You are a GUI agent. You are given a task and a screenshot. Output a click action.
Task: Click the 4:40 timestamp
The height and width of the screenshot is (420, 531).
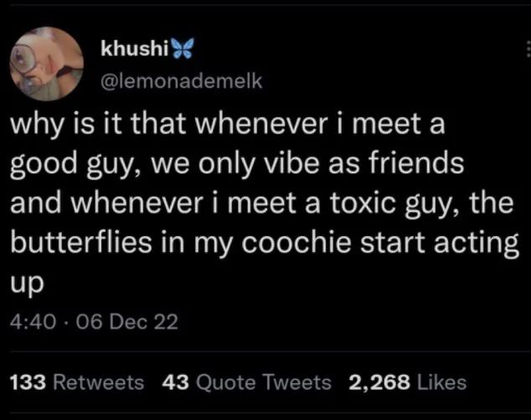click(x=33, y=321)
